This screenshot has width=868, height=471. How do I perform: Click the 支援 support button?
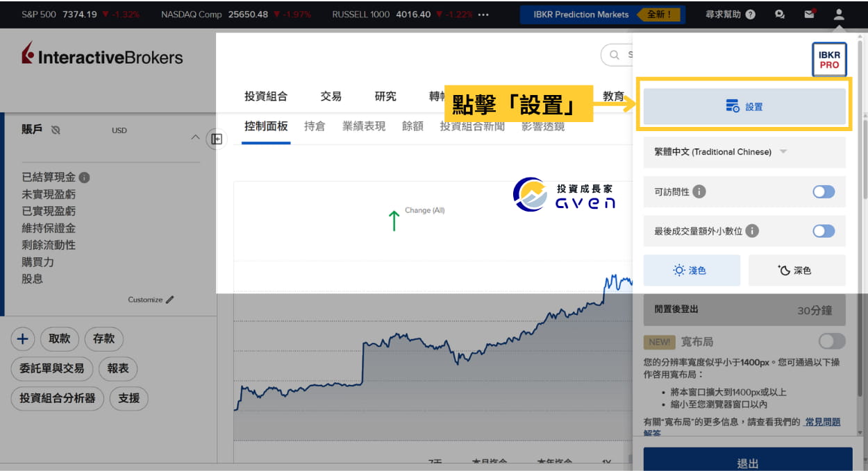point(129,398)
